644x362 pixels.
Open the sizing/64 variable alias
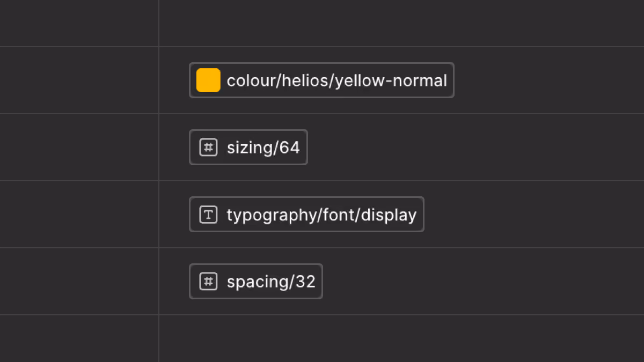pyautogui.click(x=248, y=147)
